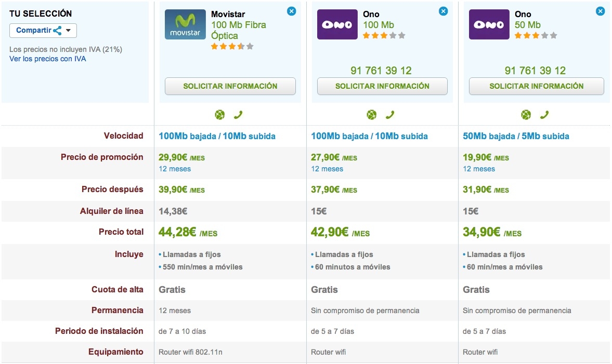Open the Movistar offer title

point(228,14)
